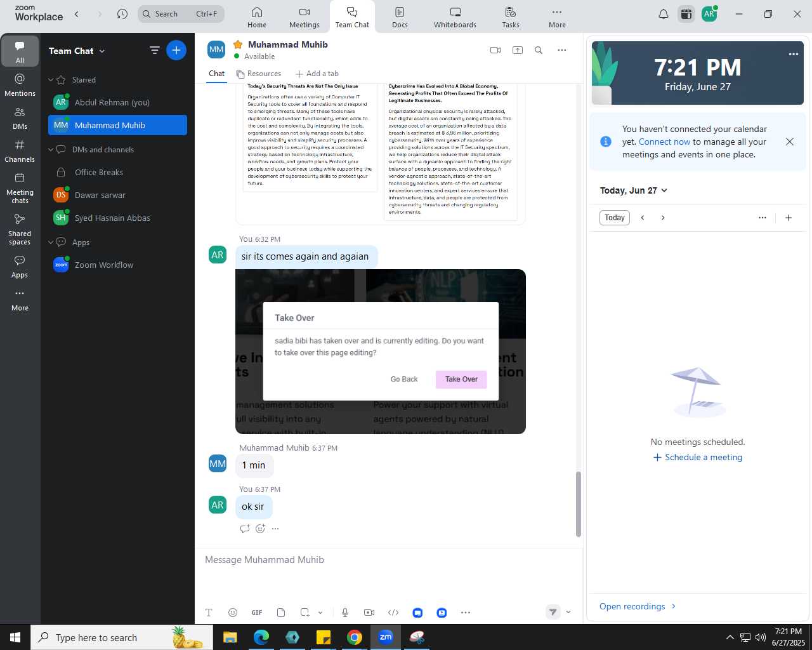Screen dimensions: 812x650
Task: Open chat header more options menu
Action: [562, 50]
